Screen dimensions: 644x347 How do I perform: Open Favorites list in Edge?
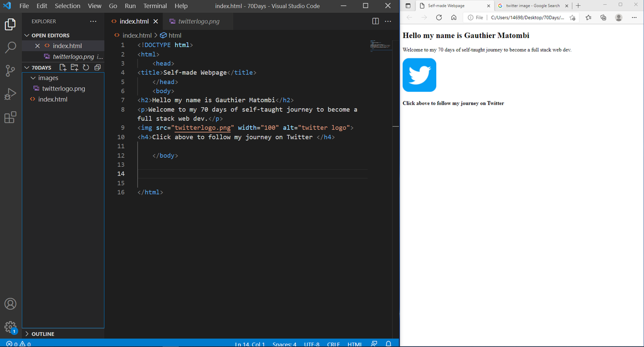(x=588, y=18)
